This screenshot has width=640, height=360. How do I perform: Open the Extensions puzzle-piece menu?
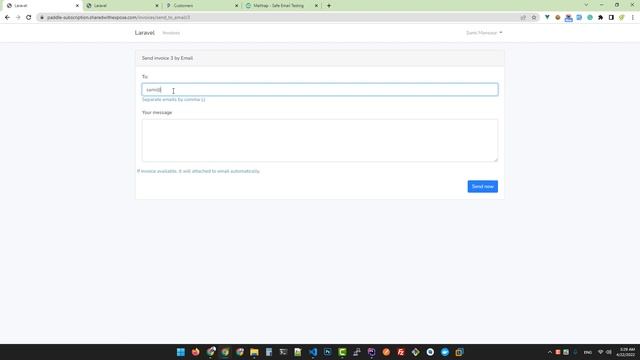pos(600,18)
